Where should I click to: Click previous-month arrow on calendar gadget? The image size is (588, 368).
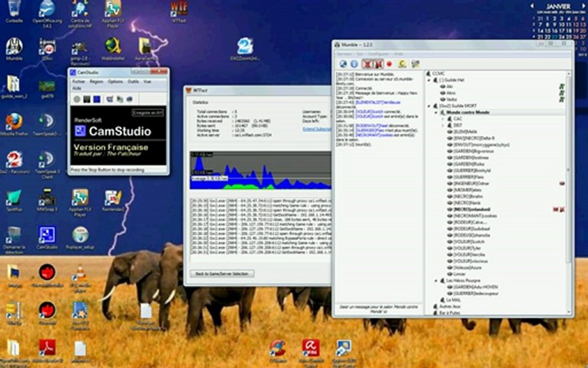pos(532,6)
